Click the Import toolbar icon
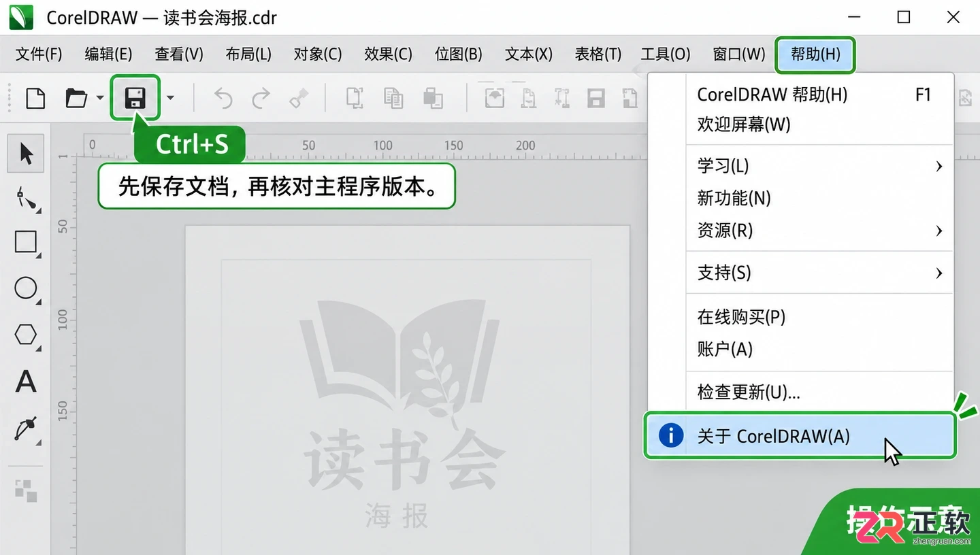The image size is (980, 555). click(x=495, y=99)
